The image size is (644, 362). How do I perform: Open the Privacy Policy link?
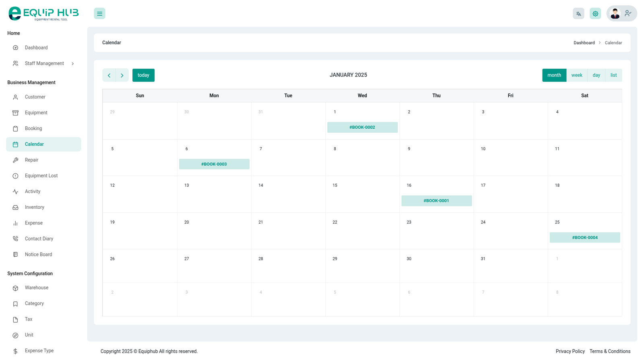pos(570,351)
